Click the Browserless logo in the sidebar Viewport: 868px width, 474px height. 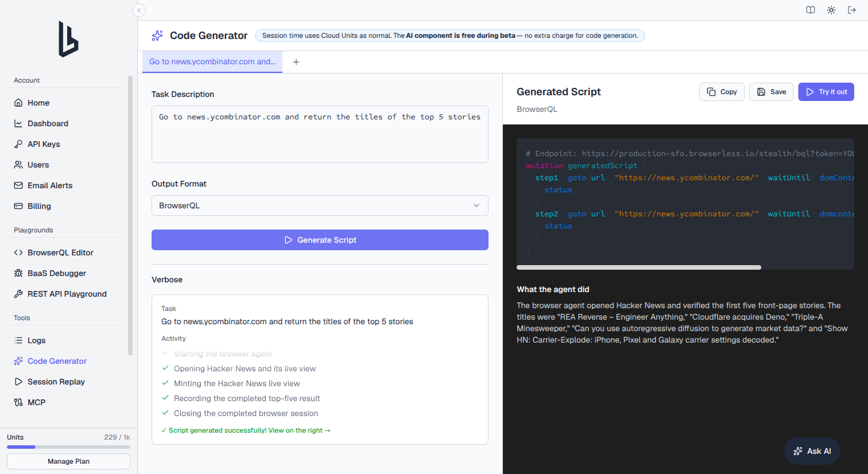click(x=68, y=39)
